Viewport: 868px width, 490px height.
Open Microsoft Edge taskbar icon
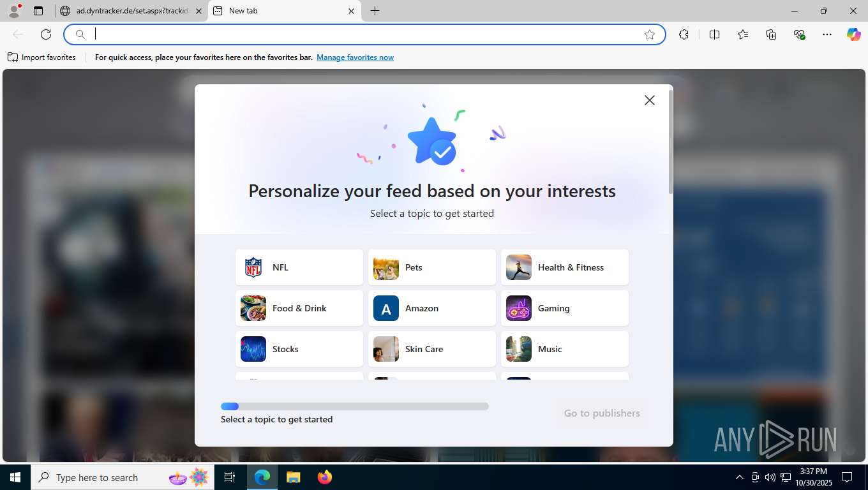[x=262, y=477]
